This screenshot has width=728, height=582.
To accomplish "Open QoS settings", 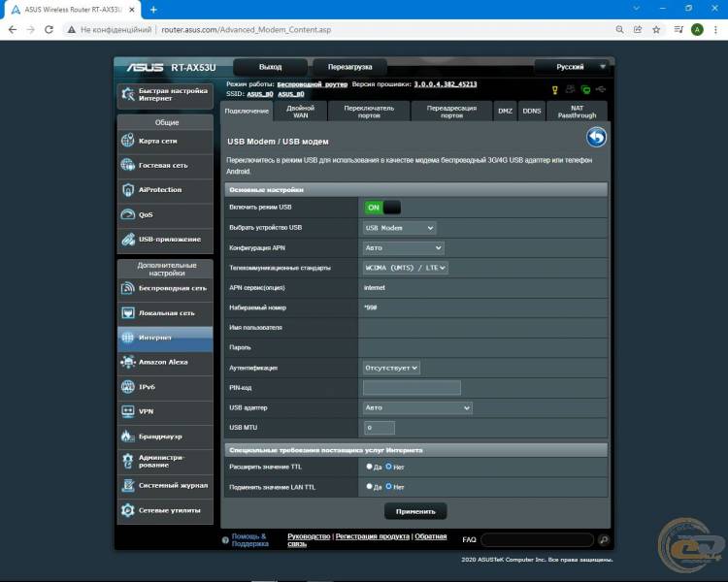I will click(x=165, y=214).
